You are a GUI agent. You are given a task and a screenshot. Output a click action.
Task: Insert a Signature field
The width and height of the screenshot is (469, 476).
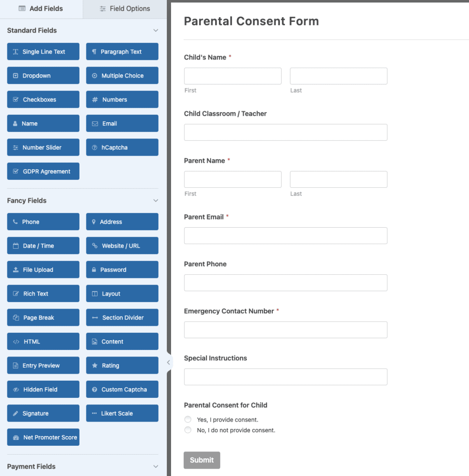43,413
